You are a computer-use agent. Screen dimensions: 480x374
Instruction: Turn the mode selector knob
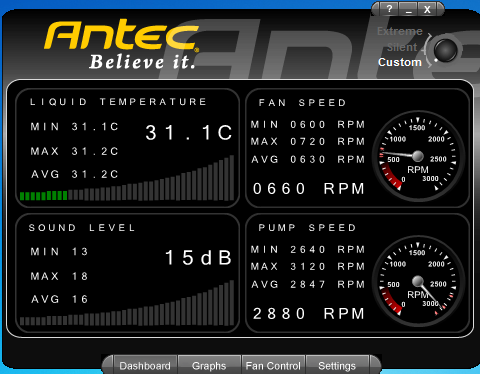[446, 50]
